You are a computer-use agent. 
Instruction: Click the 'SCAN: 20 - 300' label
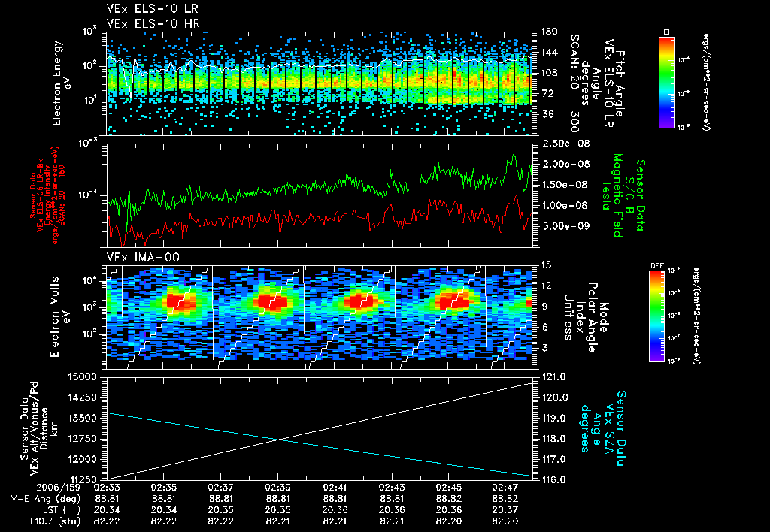point(574,83)
